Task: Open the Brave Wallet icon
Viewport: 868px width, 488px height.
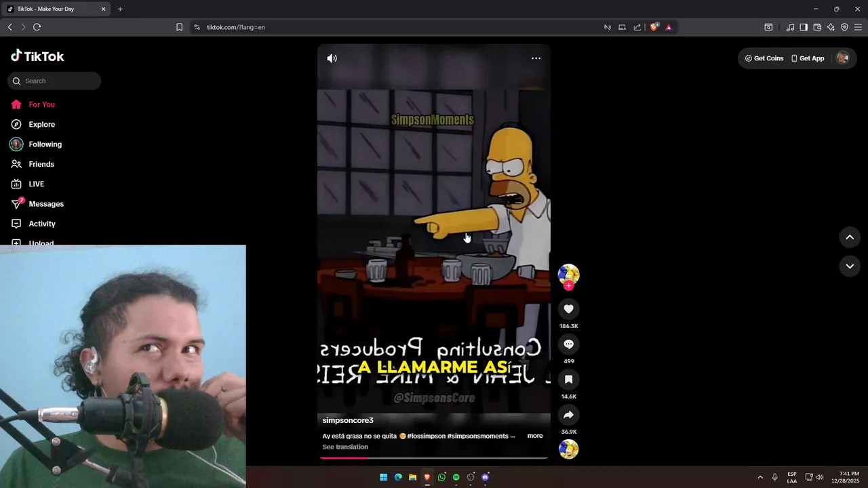Action: pyautogui.click(x=817, y=27)
